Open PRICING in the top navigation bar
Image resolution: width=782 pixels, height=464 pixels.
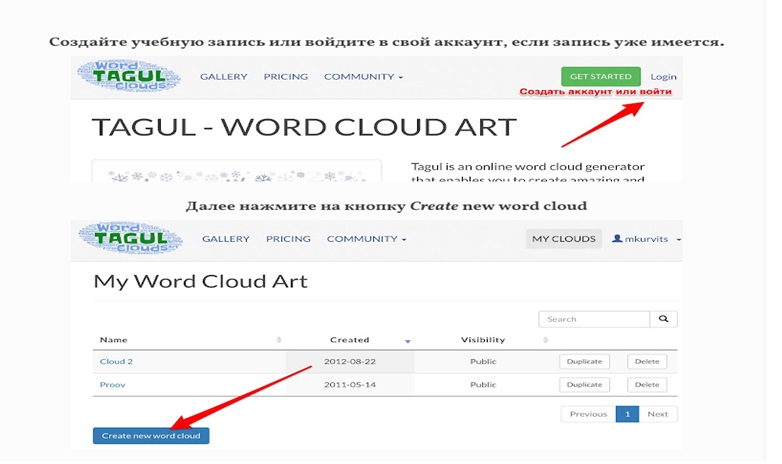pyautogui.click(x=286, y=76)
